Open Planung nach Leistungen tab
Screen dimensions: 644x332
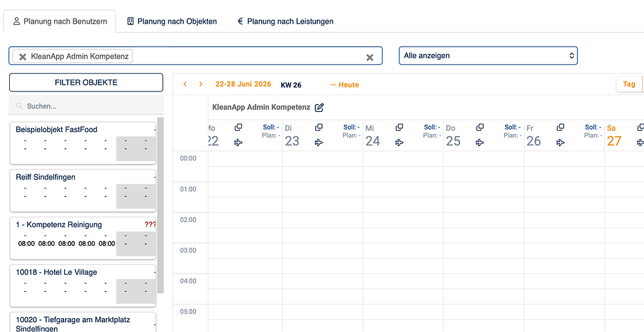285,21
